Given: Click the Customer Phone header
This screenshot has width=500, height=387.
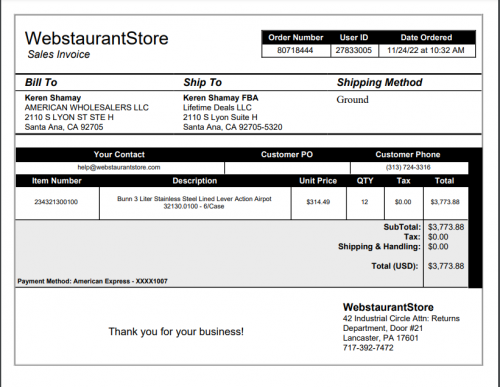Looking at the screenshot, I should (x=408, y=155).
